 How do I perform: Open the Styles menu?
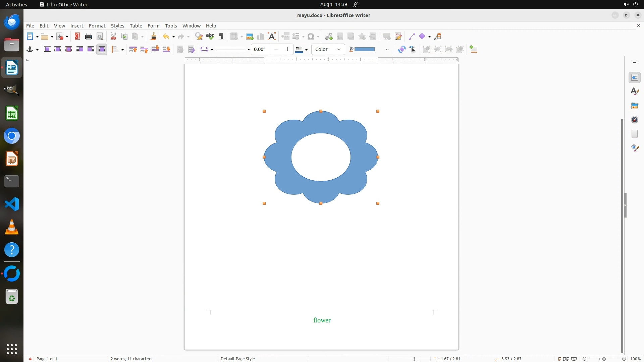pos(117,26)
